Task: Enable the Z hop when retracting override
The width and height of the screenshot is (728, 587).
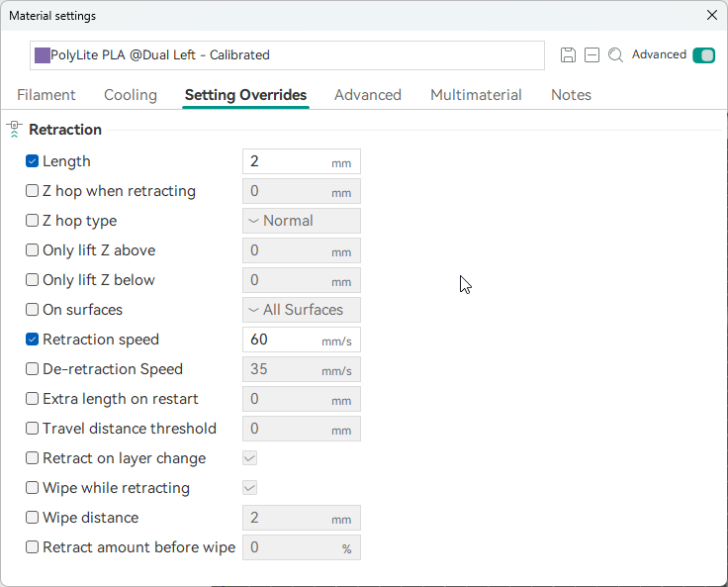Action: pyautogui.click(x=32, y=191)
